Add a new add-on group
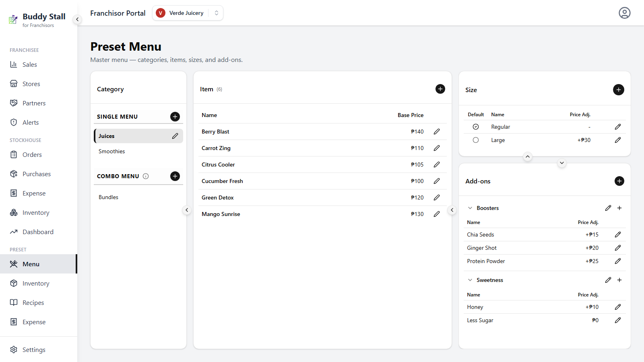 619,181
